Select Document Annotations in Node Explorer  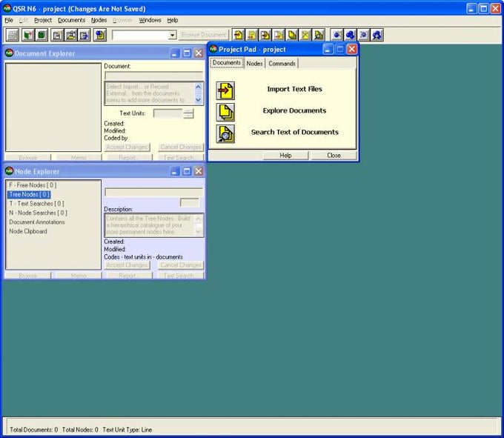pyautogui.click(x=37, y=222)
